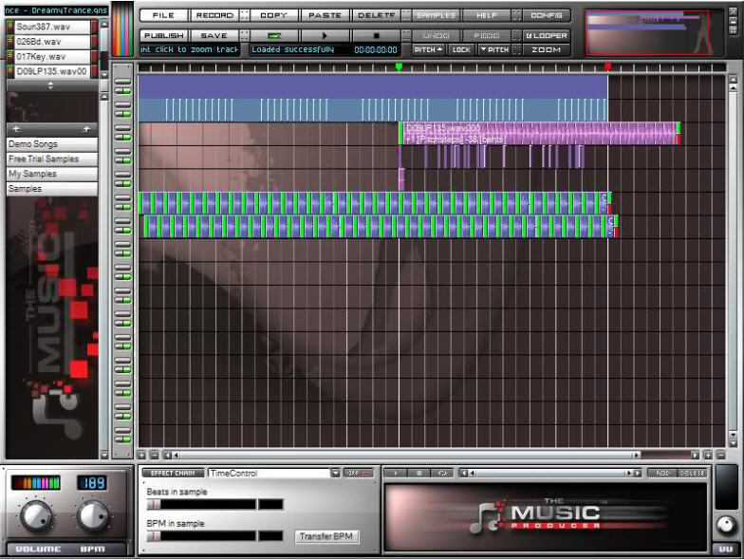Click the color spectrum bars icon
Image resolution: width=744 pixels, height=560 pixels.
tap(123, 30)
